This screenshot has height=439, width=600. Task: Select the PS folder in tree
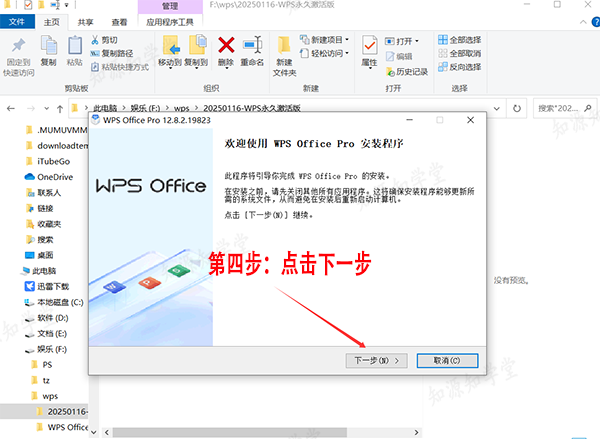click(41, 365)
